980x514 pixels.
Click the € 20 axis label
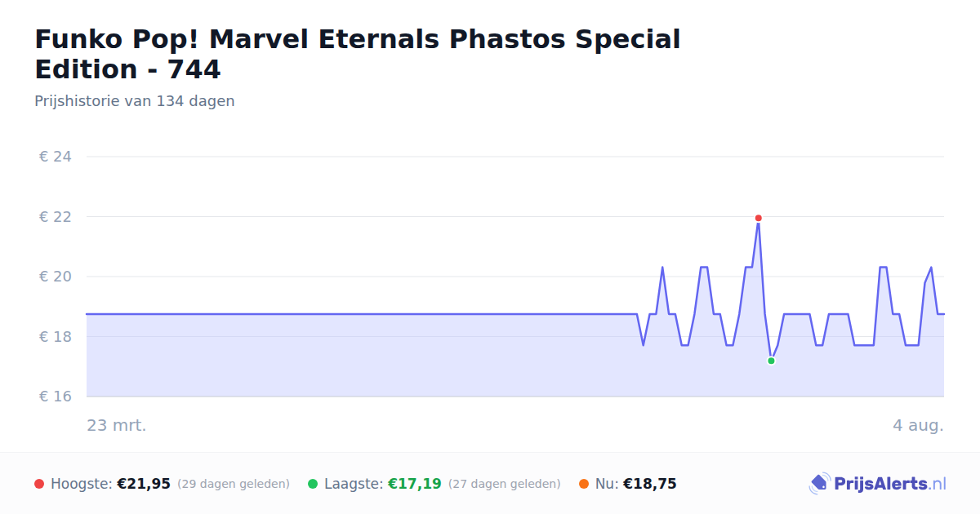pyautogui.click(x=56, y=277)
